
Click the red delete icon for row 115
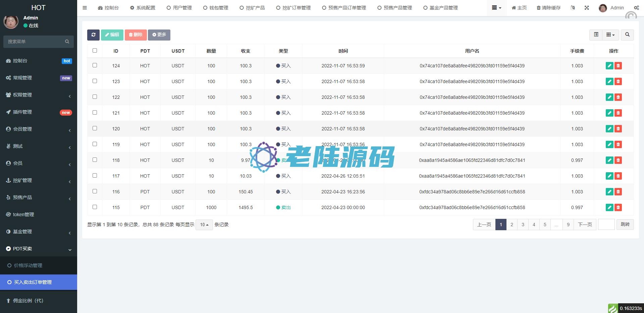pyautogui.click(x=618, y=207)
